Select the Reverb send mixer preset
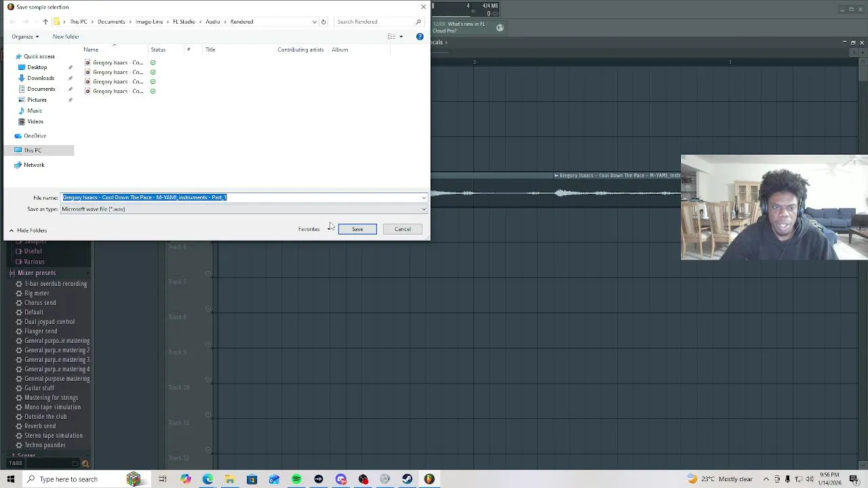The height and width of the screenshot is (488, 868). [40, 426]
